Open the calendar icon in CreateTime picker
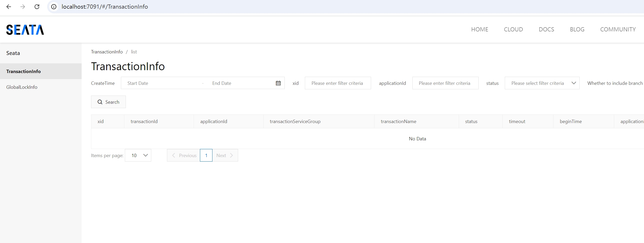Screen dimensions: 644x243 point(278,83)
